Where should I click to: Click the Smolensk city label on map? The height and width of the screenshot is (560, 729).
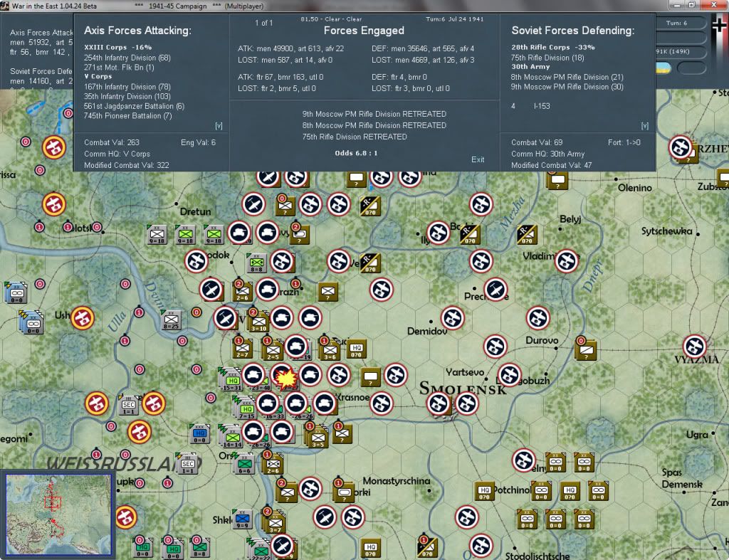pos(463,389)
